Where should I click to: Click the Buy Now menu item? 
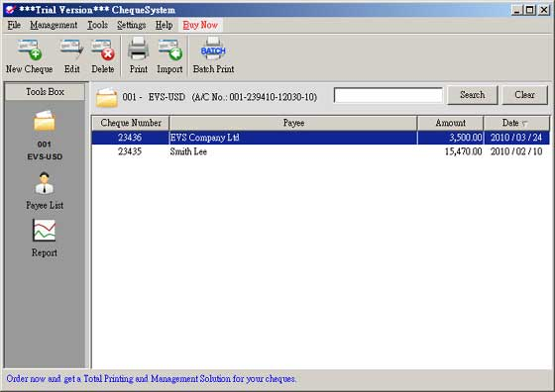[200, 25]
